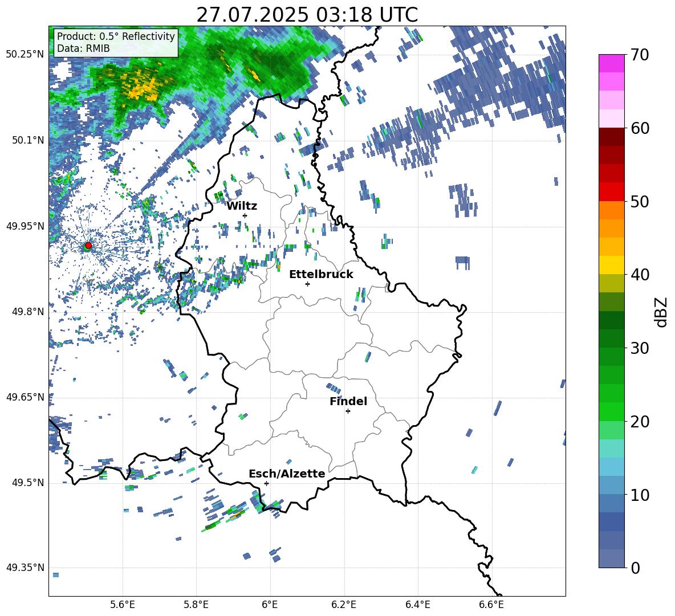Screen dimensions: 675x616
Task: Click the light blue colorbar segment above 10
Action: (611, 486)
